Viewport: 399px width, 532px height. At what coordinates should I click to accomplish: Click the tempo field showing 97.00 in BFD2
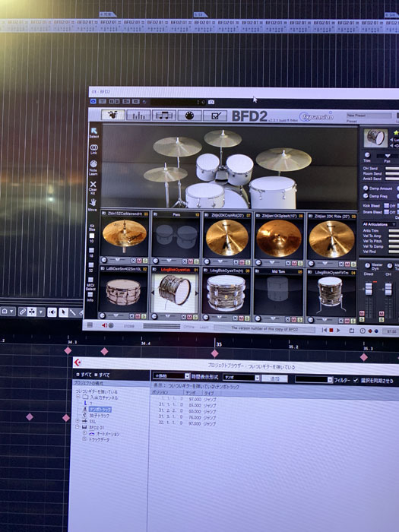click(391, 331)
